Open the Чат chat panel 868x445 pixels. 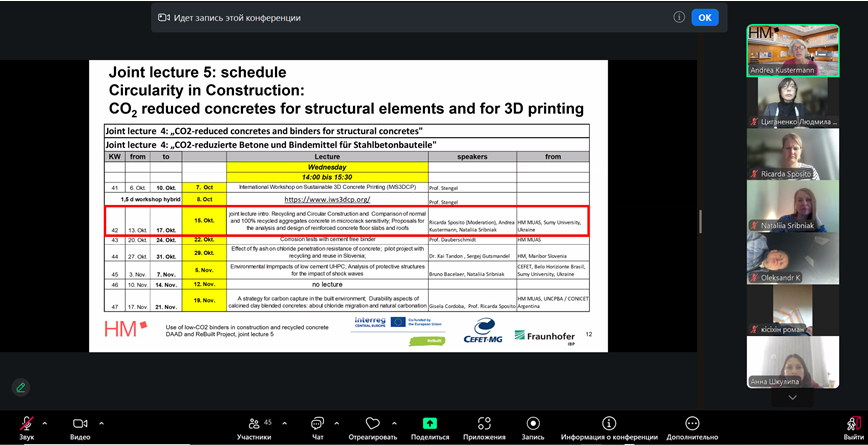[x=317, y=424]
